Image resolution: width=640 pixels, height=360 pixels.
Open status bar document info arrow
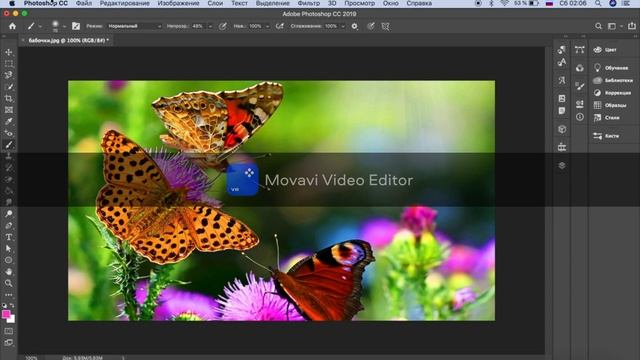point(123,358)
